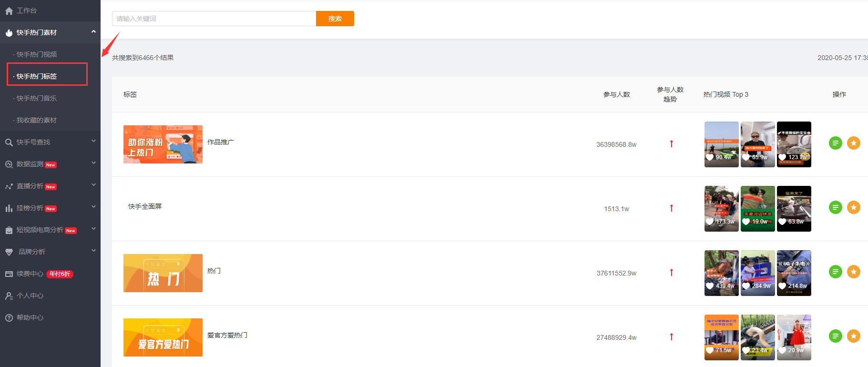This screenshot has width=868, height=367.
Task: Go to 我收藏的素材 page
Action: 37,120
